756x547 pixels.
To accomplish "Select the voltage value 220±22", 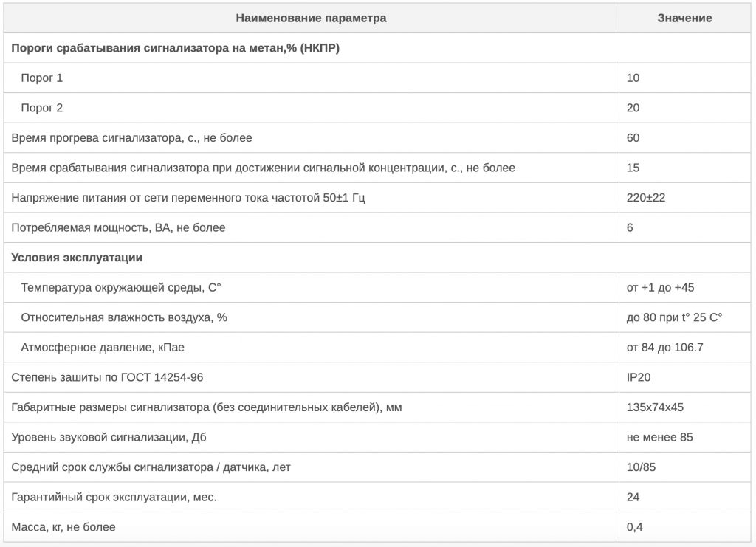I will click(x=646, y=198).
